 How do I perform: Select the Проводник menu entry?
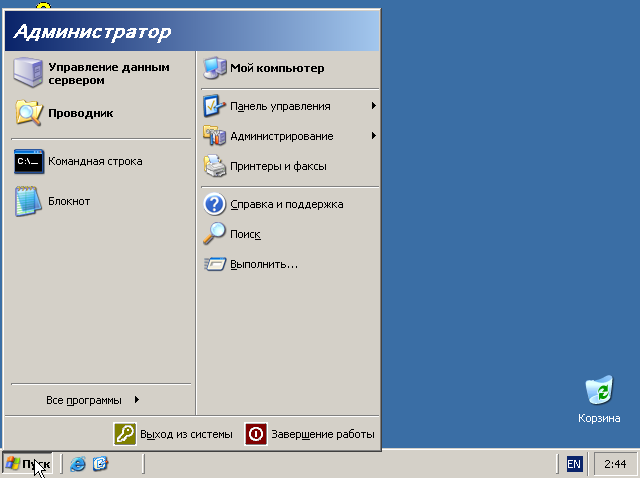101,113
